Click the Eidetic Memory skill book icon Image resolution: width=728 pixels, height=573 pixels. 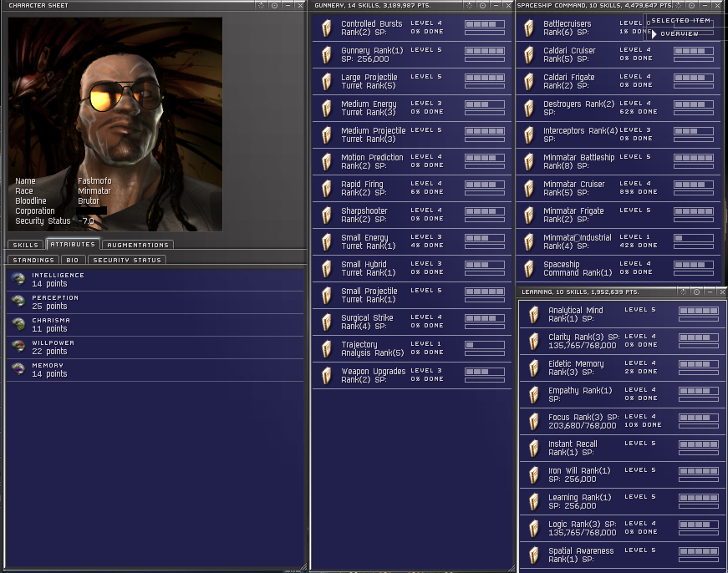(534, 368)
